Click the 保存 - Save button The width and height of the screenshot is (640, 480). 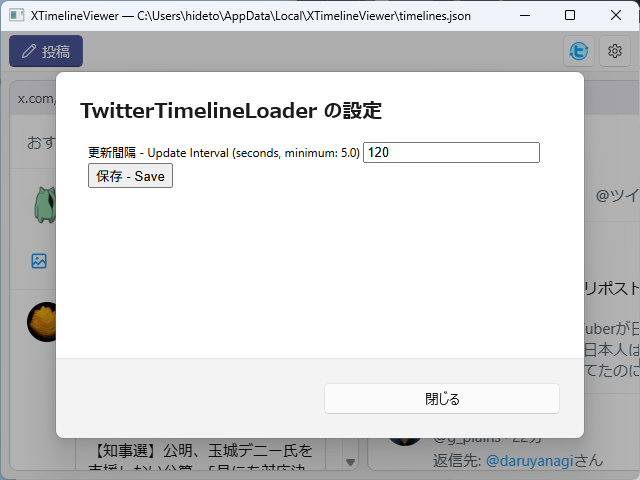click(130, 176)
